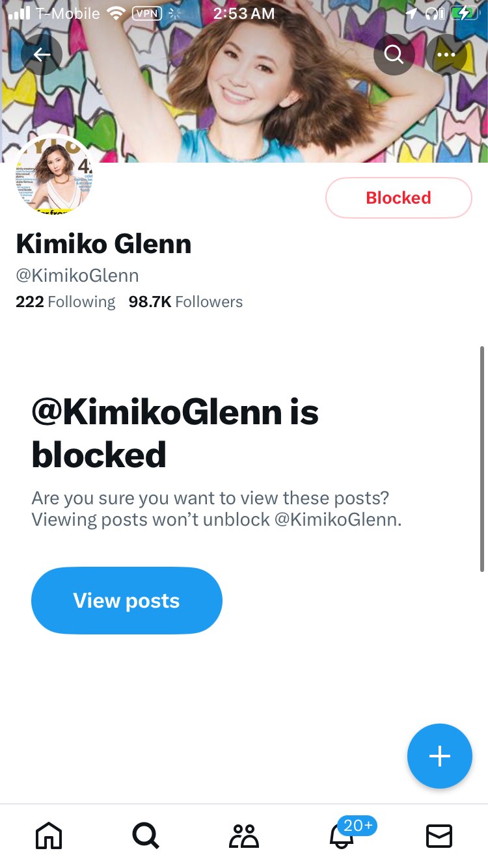Open the 222 Following list

pos(65,302)
